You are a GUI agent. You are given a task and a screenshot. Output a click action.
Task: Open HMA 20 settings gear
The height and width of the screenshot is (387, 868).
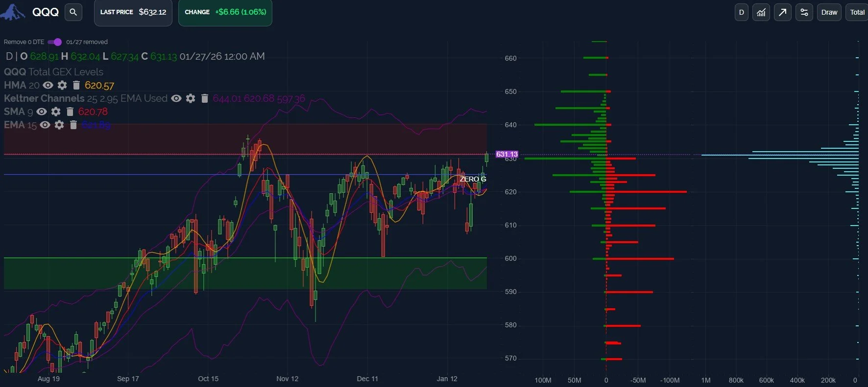tap(62, 85)
